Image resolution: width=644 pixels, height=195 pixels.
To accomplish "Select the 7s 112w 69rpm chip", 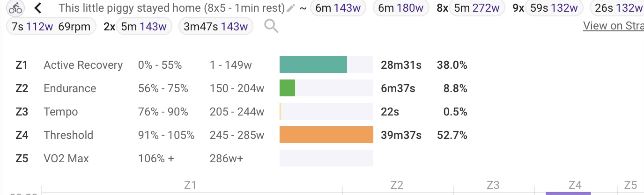I will (51, 27).
